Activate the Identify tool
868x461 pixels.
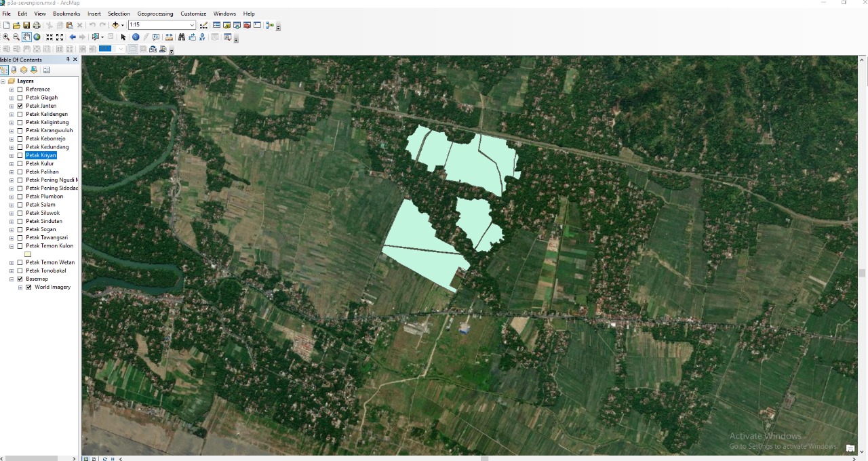pyautogui.click(x=136, y=37)
